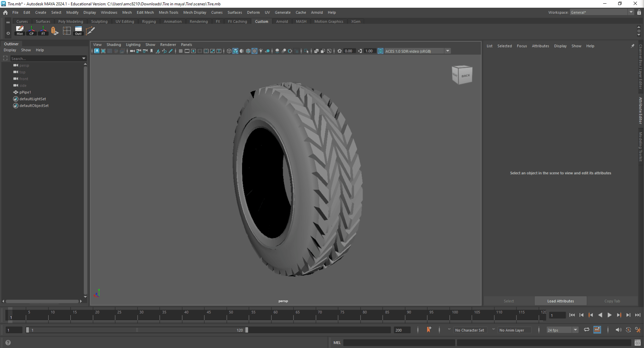The height and width of the screenshot is (348, 644).
Task: Open the Mesh menu in the menu bar
Action: click(127, 12)
